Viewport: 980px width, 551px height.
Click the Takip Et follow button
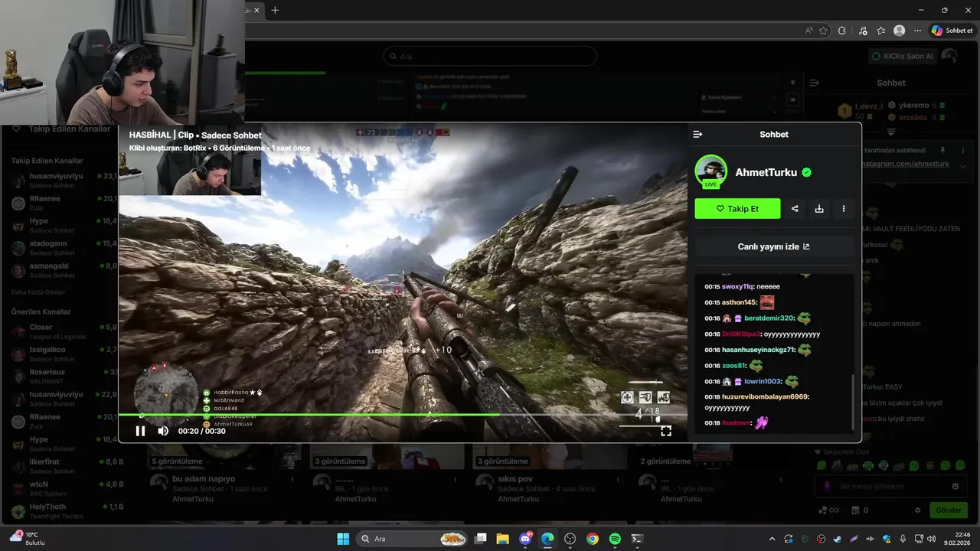(737, 208)
